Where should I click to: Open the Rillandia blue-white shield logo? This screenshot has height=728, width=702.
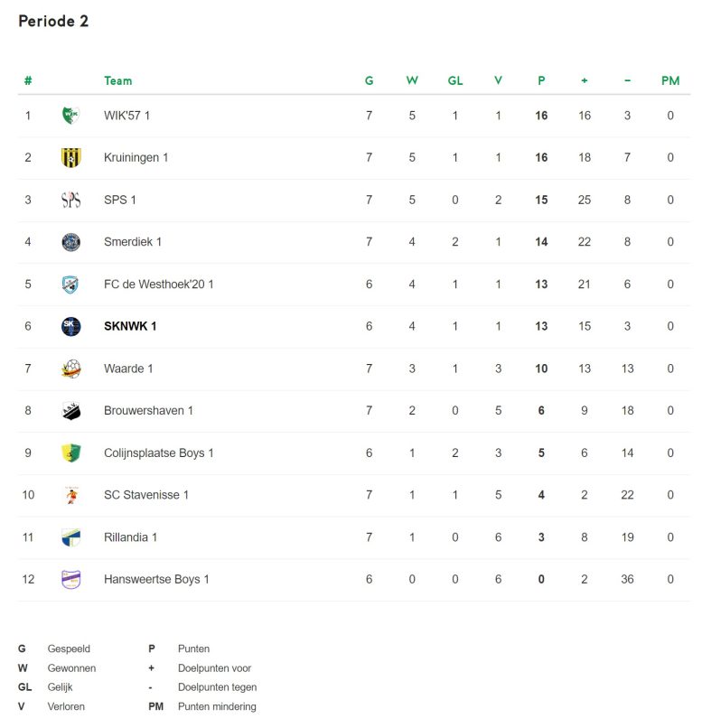tap(71, 537)
